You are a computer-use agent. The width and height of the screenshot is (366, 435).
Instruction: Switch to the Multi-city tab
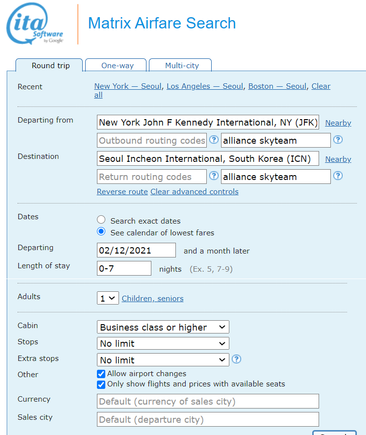(181, 65)
